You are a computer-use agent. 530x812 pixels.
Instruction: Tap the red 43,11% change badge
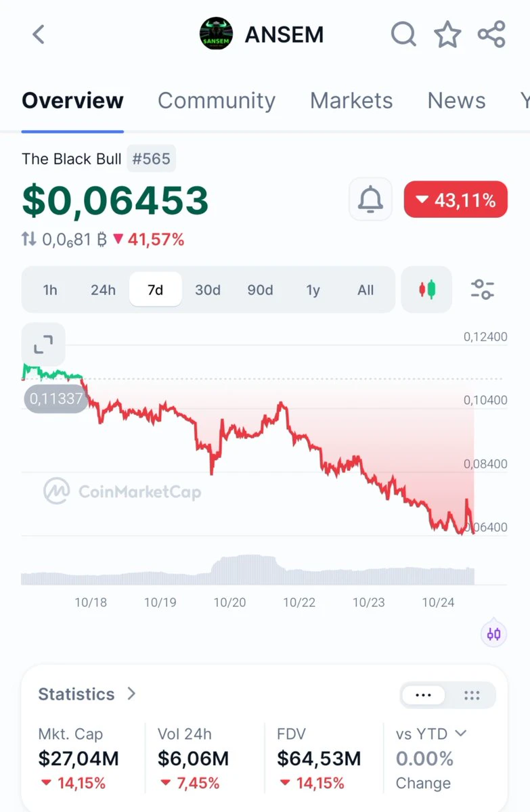pos(456,200)
